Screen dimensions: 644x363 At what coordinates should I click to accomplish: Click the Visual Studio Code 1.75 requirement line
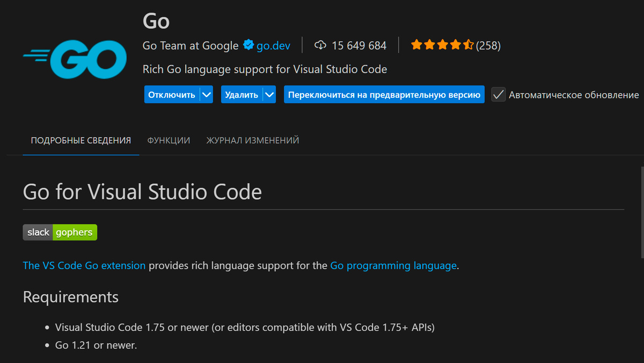(245, 327)
